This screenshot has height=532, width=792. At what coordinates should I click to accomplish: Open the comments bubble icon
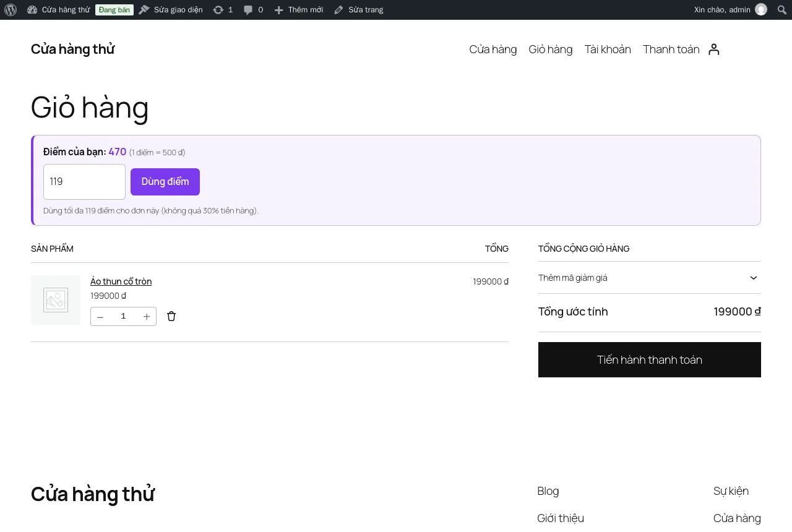[248, 10]
